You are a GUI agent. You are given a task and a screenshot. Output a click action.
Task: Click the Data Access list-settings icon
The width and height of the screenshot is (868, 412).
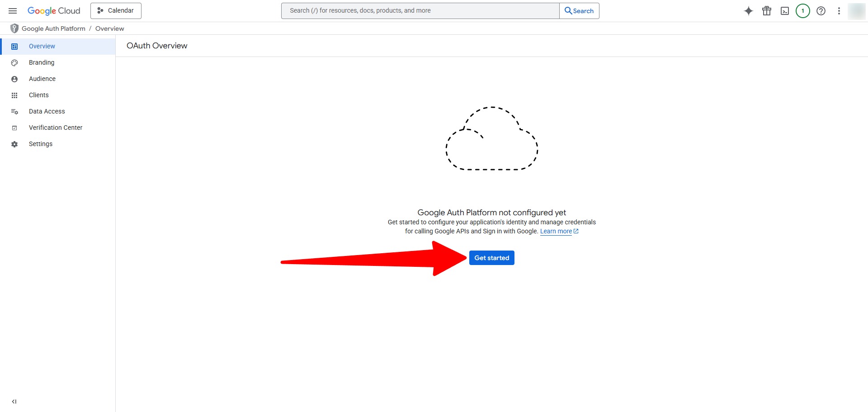coord(14,112)
